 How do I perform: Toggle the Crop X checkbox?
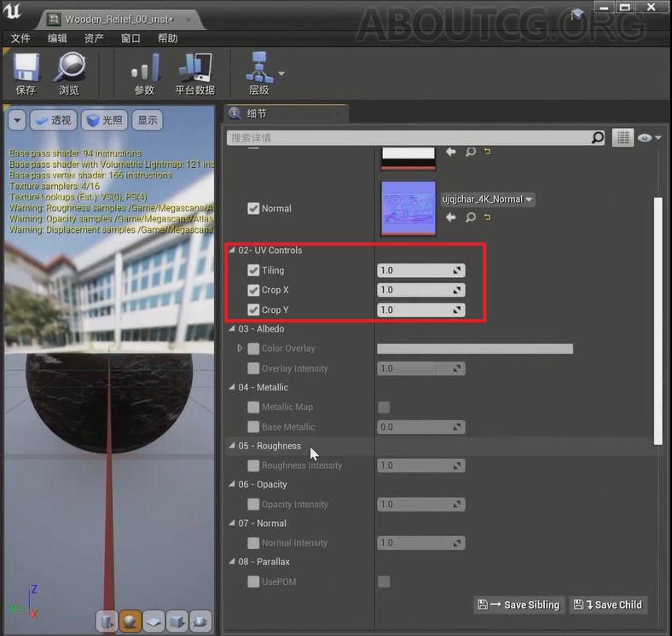253,290
